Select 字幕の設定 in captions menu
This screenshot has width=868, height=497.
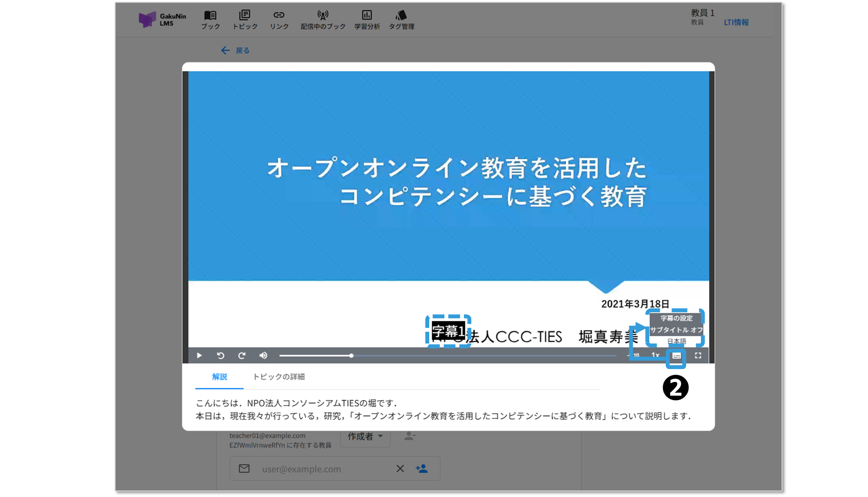coord(676,318)
